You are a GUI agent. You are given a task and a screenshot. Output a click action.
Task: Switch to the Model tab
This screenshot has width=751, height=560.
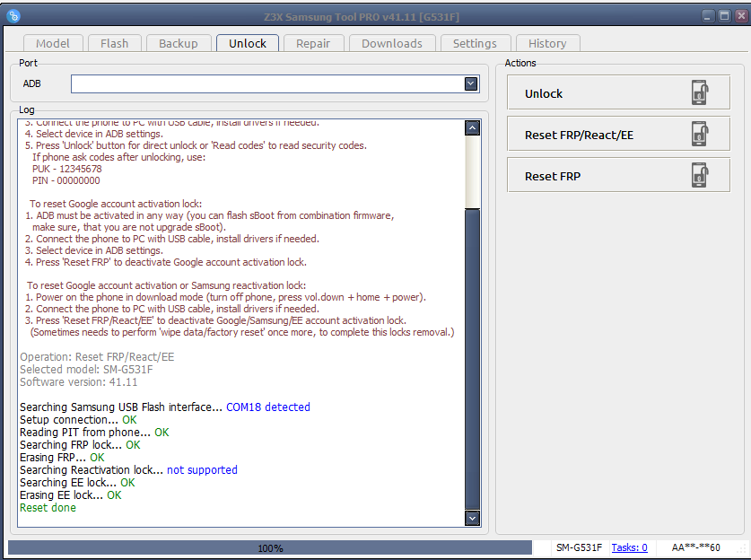coord(53,43)
